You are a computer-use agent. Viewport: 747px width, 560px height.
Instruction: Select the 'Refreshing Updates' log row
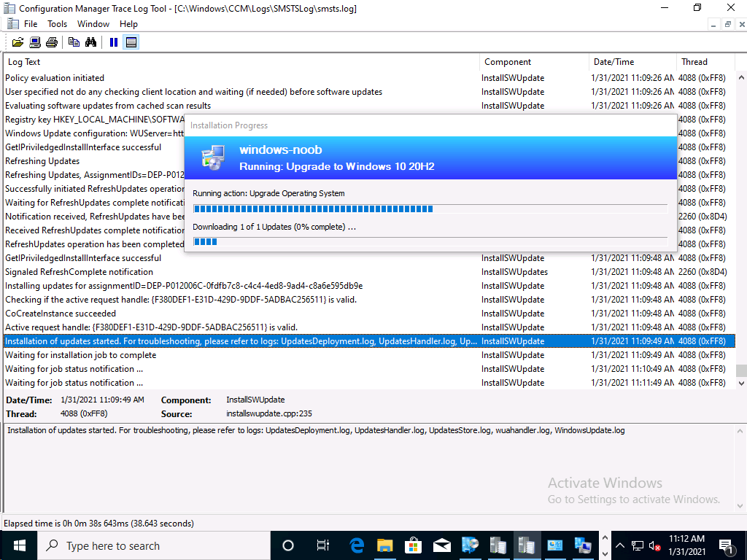[x=94, y=161]
